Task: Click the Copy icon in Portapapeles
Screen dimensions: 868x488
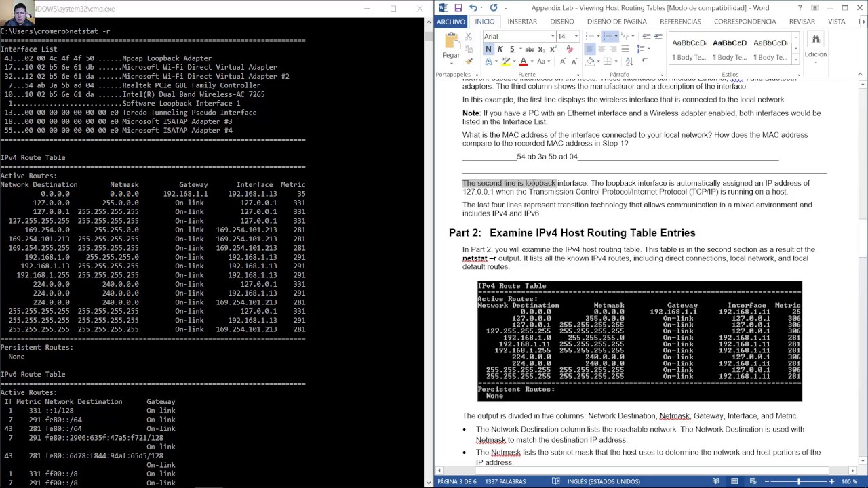Action: click(x=469, y=49)
